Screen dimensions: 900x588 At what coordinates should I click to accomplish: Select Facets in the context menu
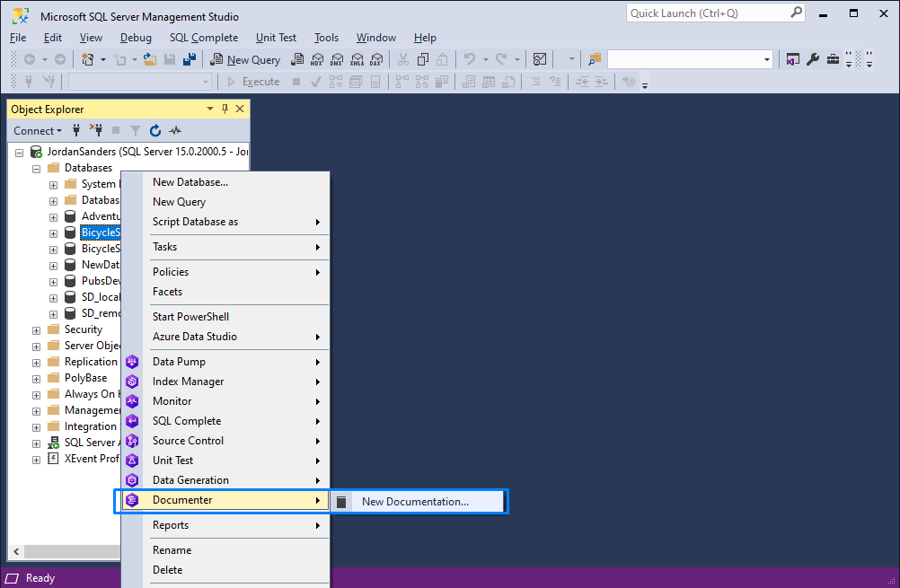pyautogui.click(x=225, y=292)
